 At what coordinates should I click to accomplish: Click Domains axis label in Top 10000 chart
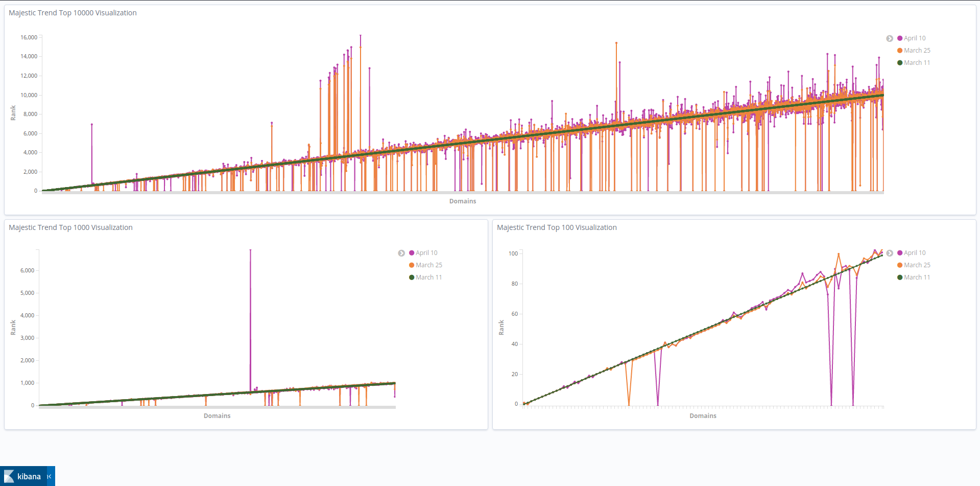pos(463,201)
